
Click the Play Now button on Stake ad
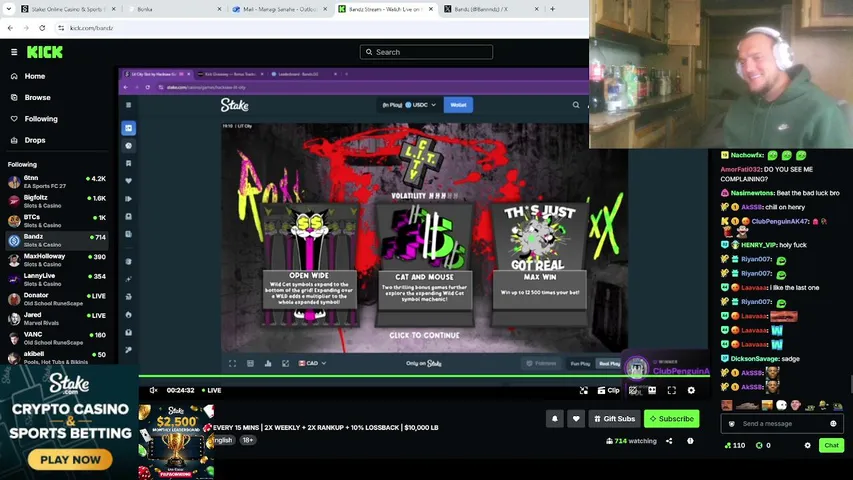click(70, 460)
